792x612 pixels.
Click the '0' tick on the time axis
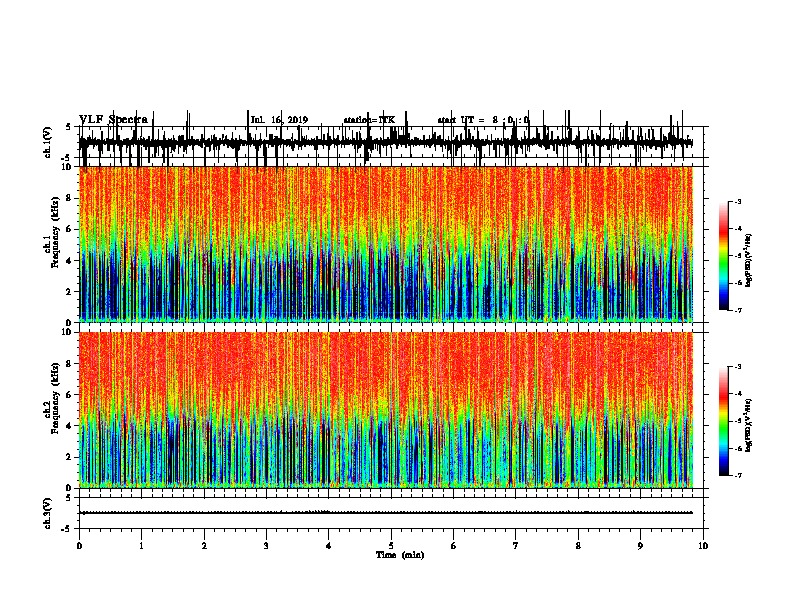coord(79,546)
